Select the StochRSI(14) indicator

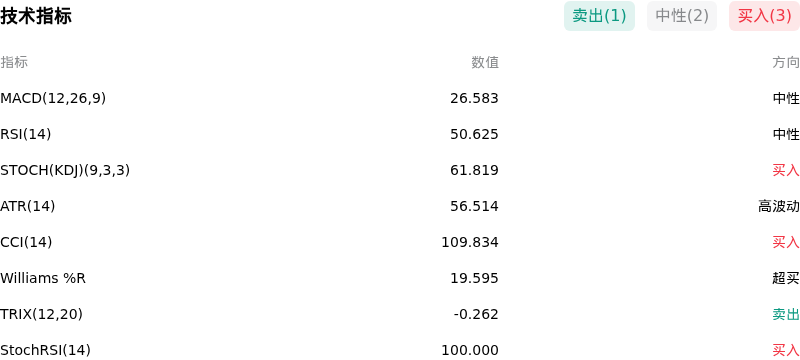pyautogui.click(x=45, y=350)
